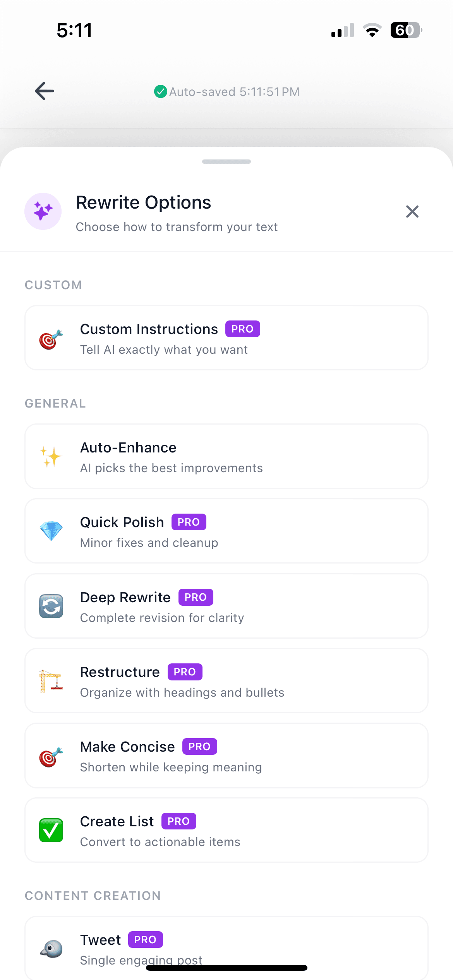Tap the crane icon for Restructure
This screenshot has width=453, height=980.
[x=51, y=681]
